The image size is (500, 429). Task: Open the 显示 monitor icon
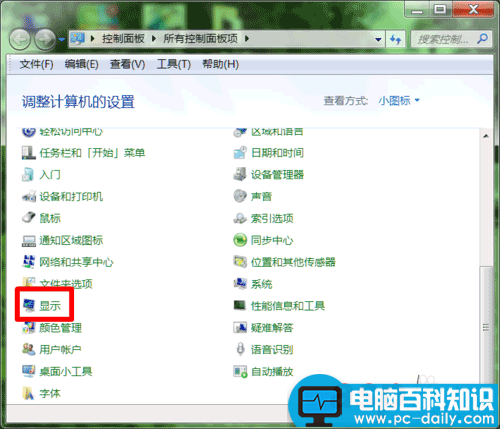point(29,305)
